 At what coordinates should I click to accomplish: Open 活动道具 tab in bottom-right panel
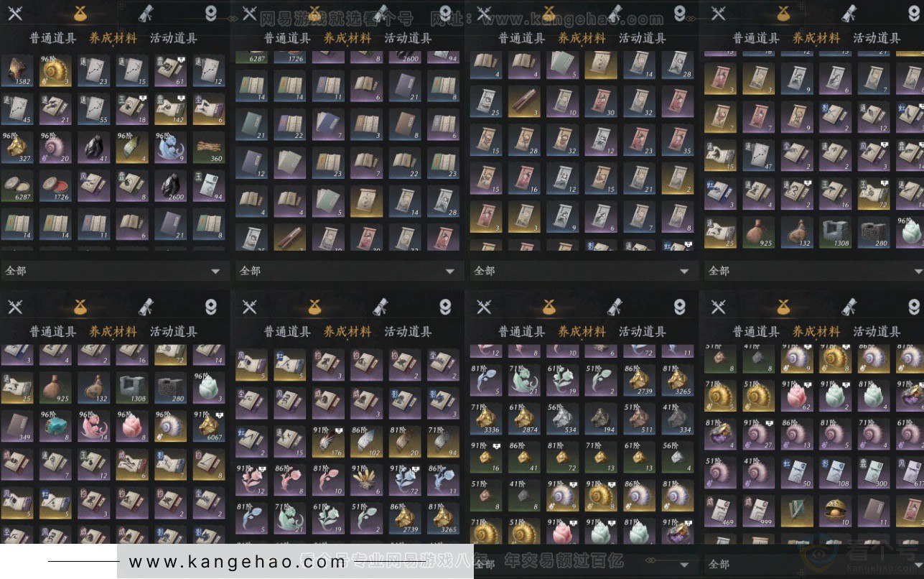[x=877, y=332]
